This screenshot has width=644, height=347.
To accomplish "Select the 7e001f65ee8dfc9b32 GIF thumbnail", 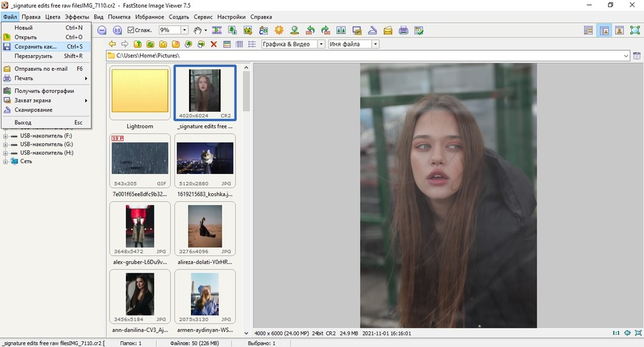I will tap(140, 160).
